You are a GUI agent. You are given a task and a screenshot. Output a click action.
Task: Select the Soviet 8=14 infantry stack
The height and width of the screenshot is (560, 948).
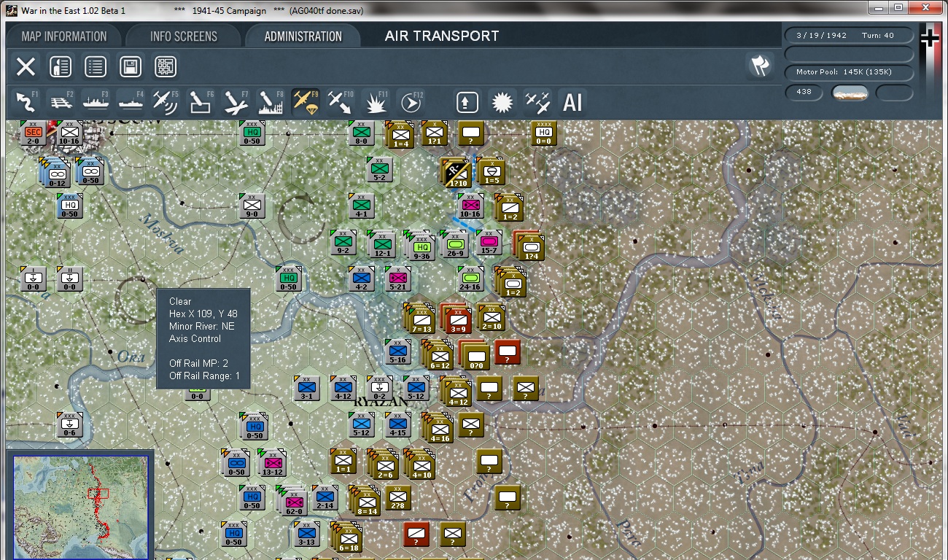[367, 502]
